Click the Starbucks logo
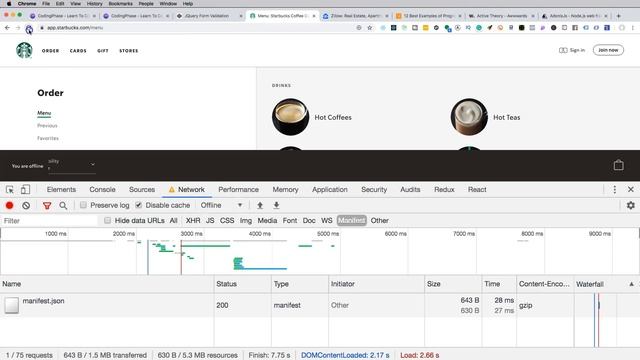Screen dimensions: 640x360 click(24, 50)
